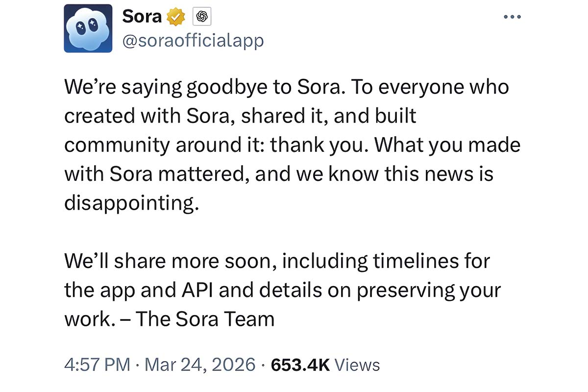
Task: Open the tweet options with the three-dot icon
Action: [512, 16]
